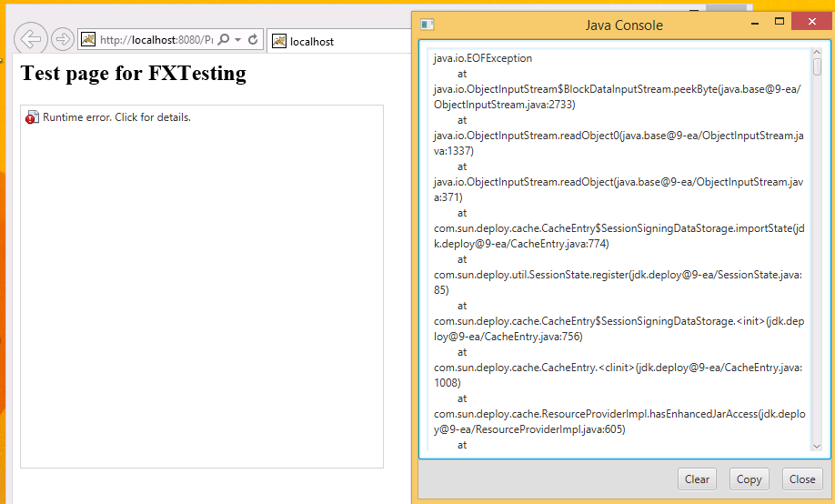Click the 'BlockDataInputStream.peekByte' console line
The height and width of the screenshot is (504, 835).
coord(618,89)
